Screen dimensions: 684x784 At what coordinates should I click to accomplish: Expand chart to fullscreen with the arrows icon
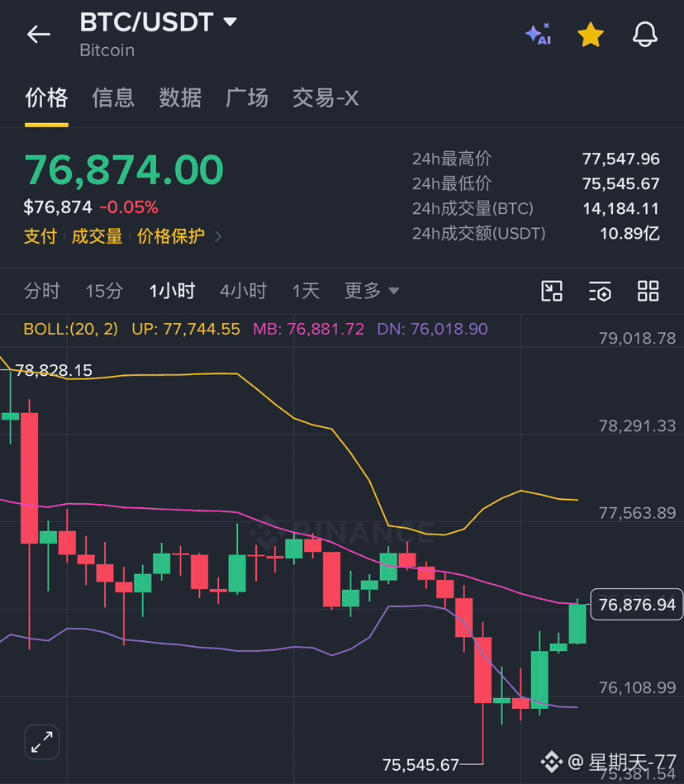point(42,742)
